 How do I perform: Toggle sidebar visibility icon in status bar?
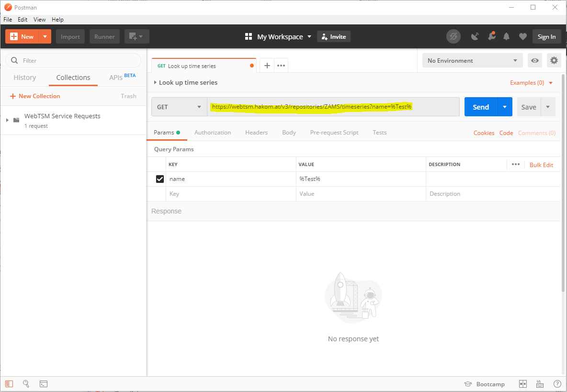[10, 384]
